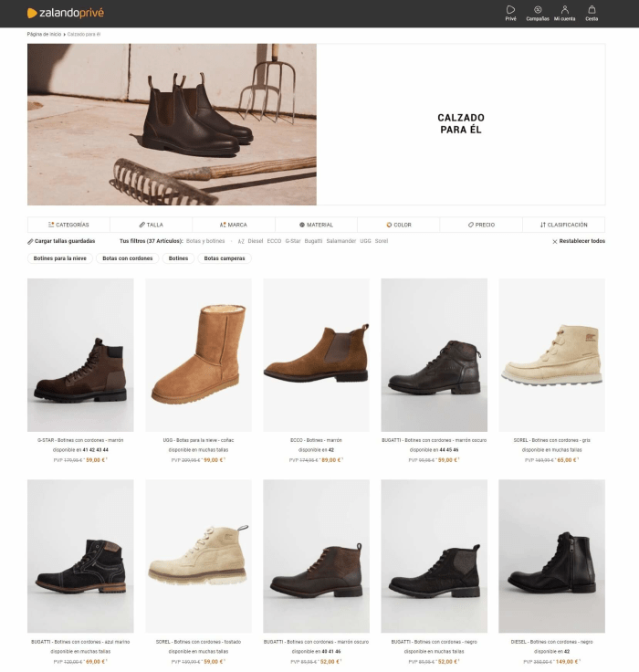639x672 pixels.
Task: Click the DIESEL Botines con cordones negro title
Action: (x=552, y=642)
